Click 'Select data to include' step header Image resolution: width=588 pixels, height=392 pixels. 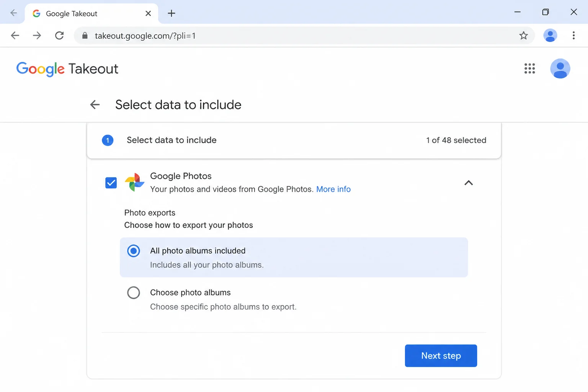(x=171, y=140)
